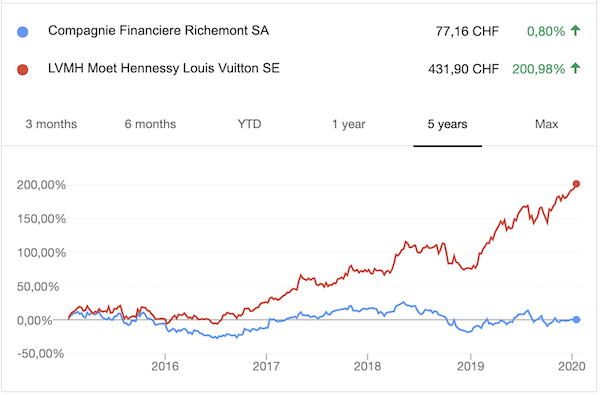Click the 77,16 CHF price
The height and width of the screenshot is (395, 600).
click(x=467, y=31)
